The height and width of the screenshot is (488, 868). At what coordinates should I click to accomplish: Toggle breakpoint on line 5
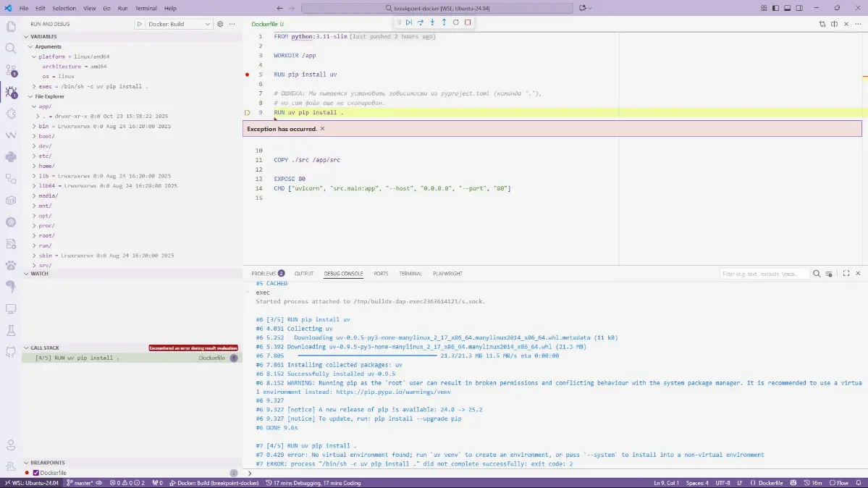247,75
